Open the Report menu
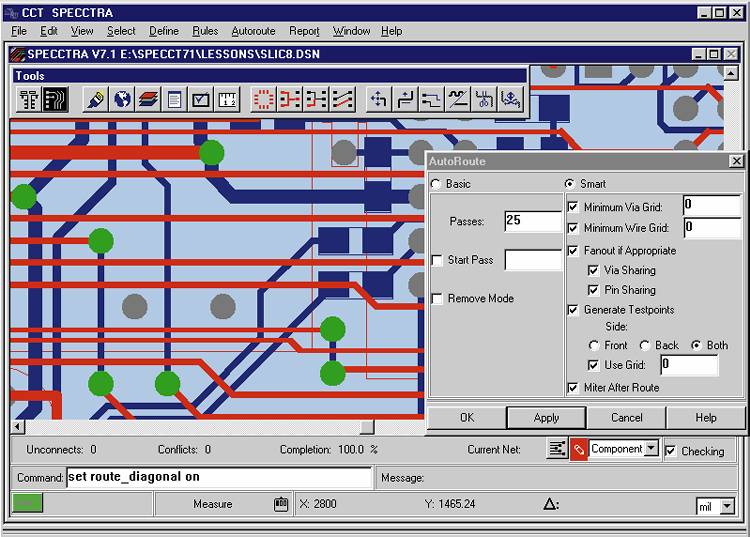The image size is (750, 537). click(304, 31)
